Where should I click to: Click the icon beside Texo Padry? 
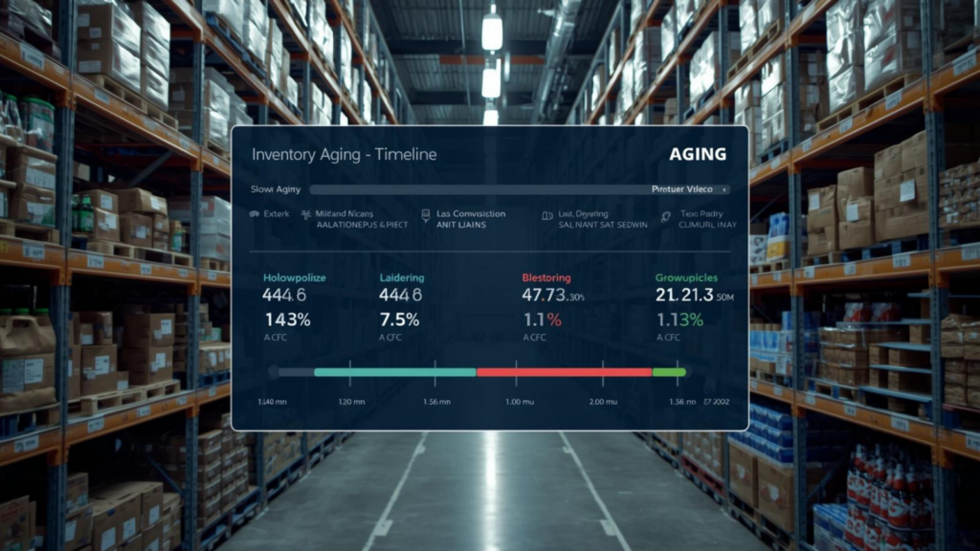[x=666, y=216]
